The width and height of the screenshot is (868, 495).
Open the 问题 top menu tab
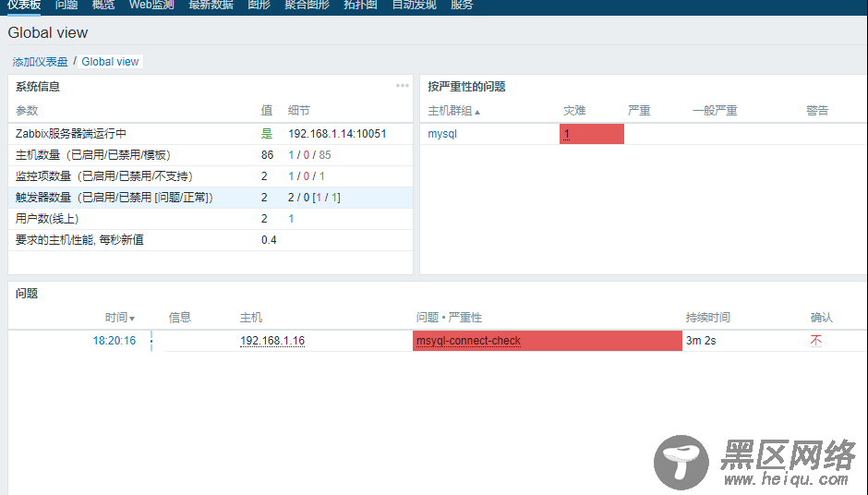pos(66,5)
